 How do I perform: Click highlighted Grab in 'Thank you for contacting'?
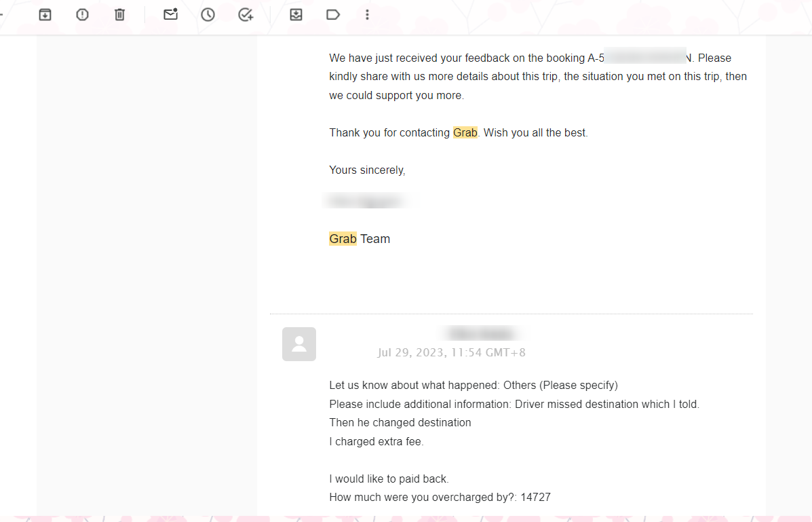[465, 132]
